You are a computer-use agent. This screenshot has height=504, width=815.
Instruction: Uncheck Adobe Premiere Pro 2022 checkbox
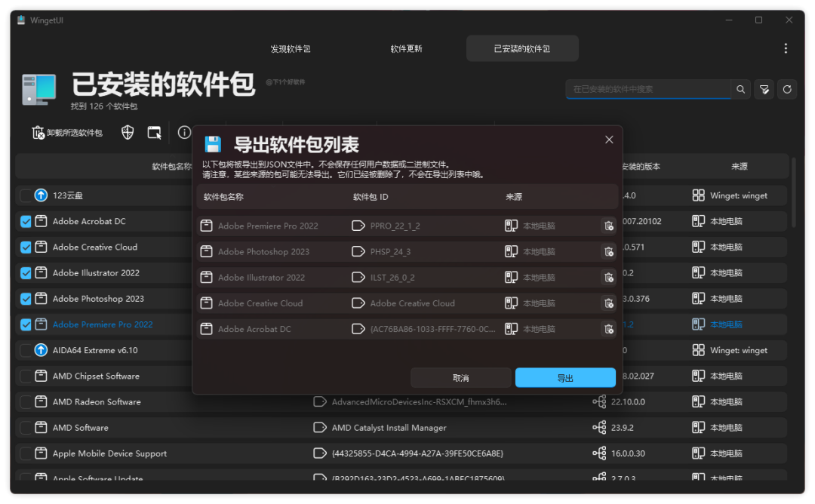tap(26, 324)
